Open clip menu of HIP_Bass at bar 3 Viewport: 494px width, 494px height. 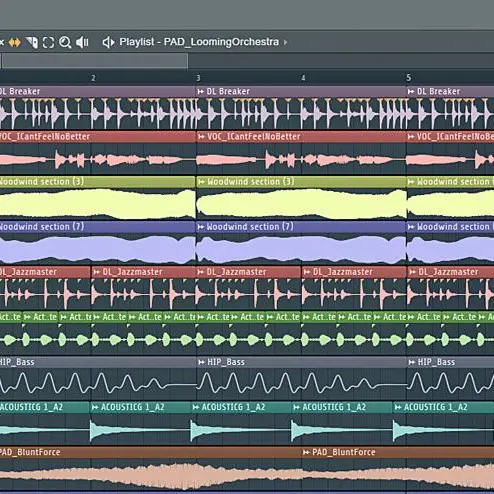pyautogui.click(x=201, y=362)
